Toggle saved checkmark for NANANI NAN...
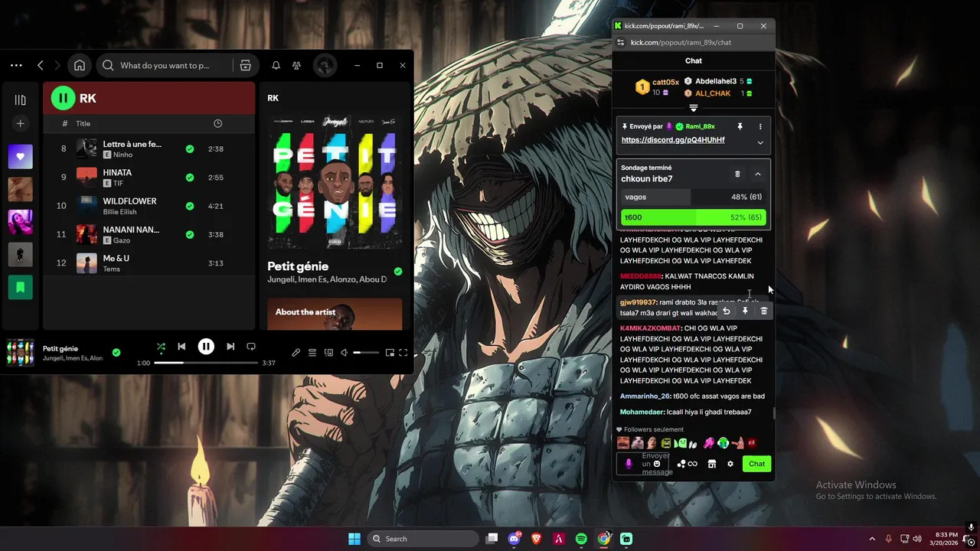The height and width of the screenshot is (551, 980). [190, 235]
